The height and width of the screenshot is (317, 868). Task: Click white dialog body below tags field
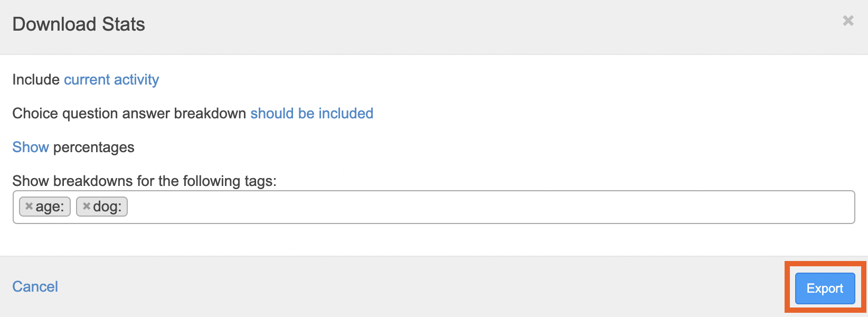point(422,240)
